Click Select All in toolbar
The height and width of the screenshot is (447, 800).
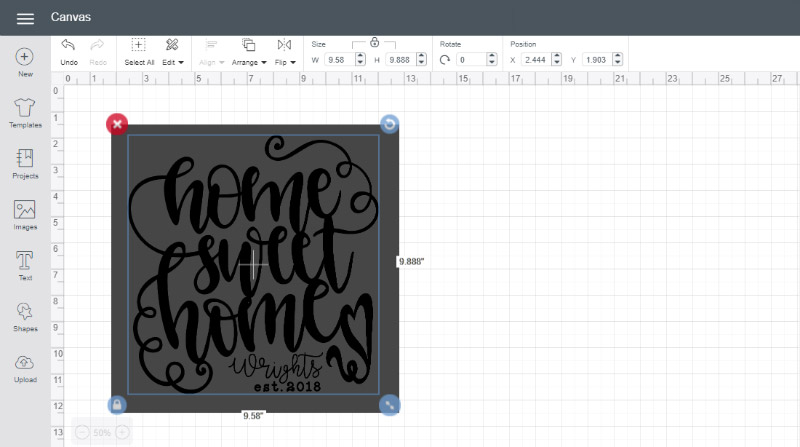click(139, 52)
